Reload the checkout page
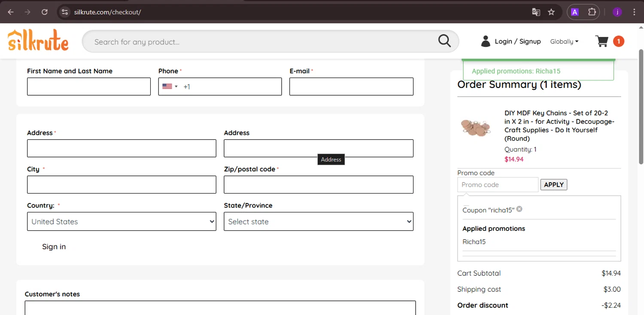This screenshot has height=315, width=644. pos(45,12)
